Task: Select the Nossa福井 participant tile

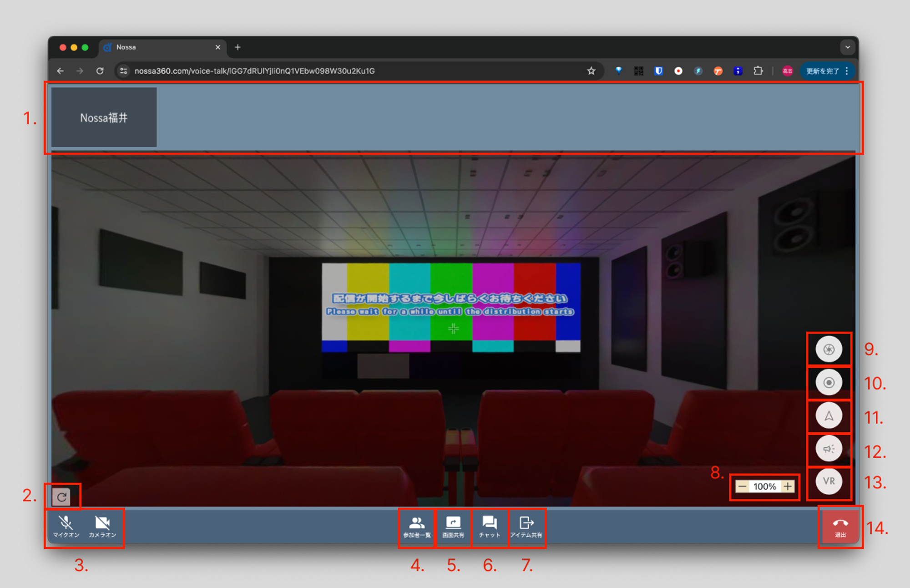Action: (x=104, y=117)
